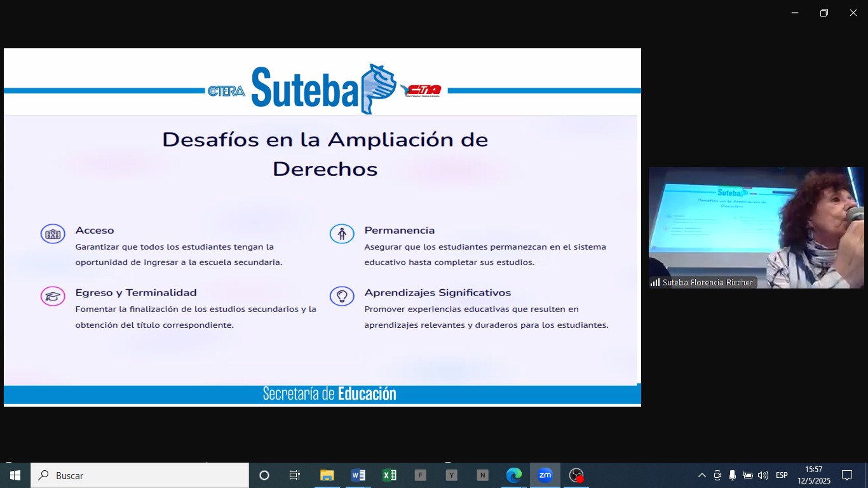This screenshot has height=488, width=868.
Task: Open File Explorer folder icon
Action: (327, 475)
